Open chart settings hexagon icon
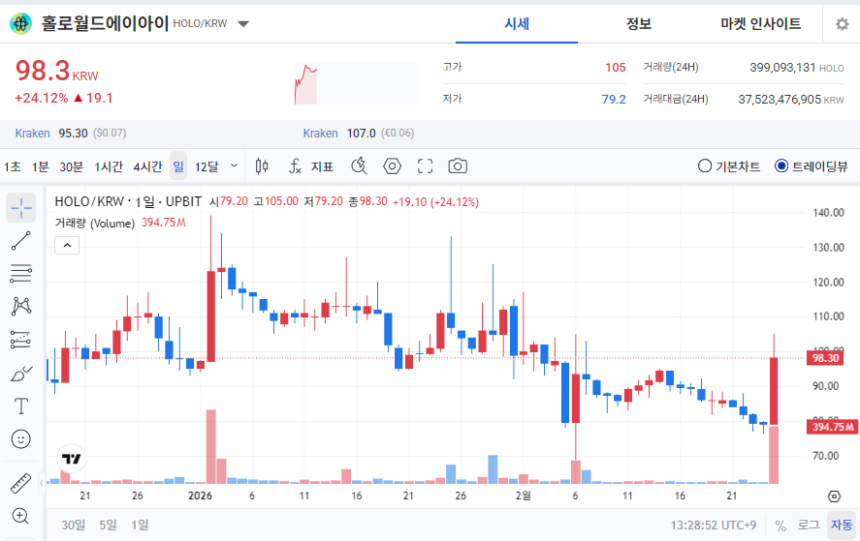Image resolution: width=860 pixels, height=541 pixels. pos(392,166)
